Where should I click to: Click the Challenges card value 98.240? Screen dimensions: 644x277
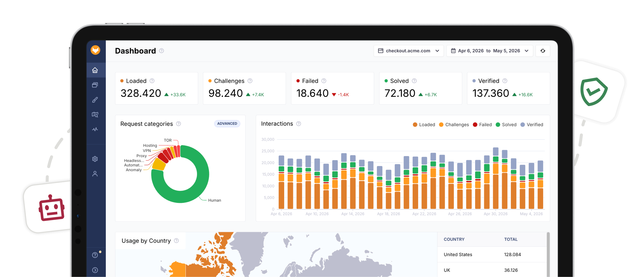tap(226, 93)
